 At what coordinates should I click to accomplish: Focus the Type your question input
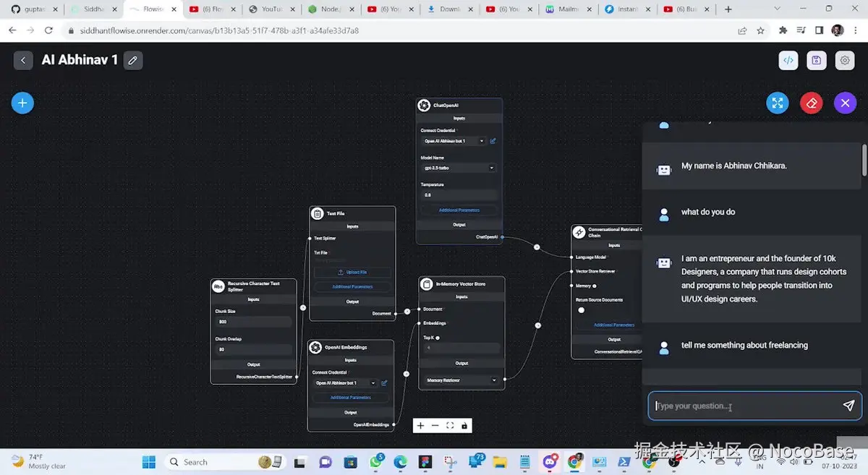746,406
